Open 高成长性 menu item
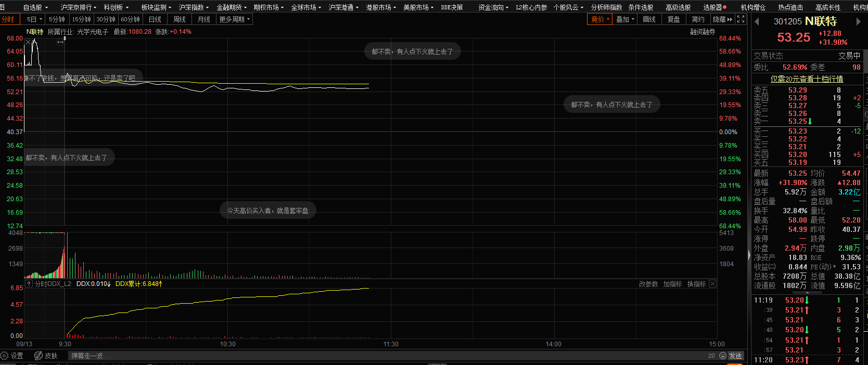 828,7
